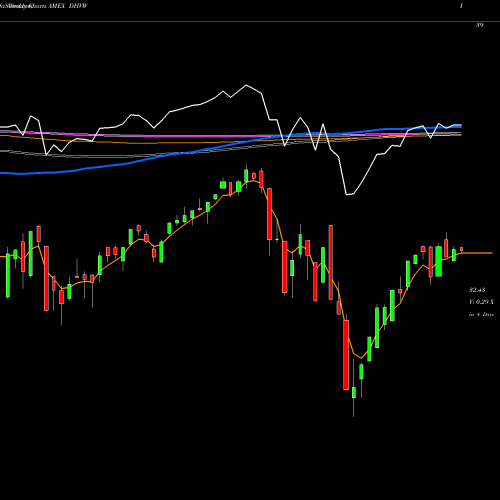
Task: Click the tallest red candlestick at the chart low
Action: tap(346, 355)
